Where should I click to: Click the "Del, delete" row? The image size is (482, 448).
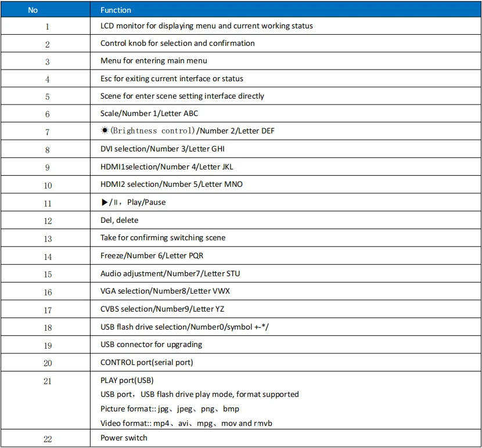119,221
